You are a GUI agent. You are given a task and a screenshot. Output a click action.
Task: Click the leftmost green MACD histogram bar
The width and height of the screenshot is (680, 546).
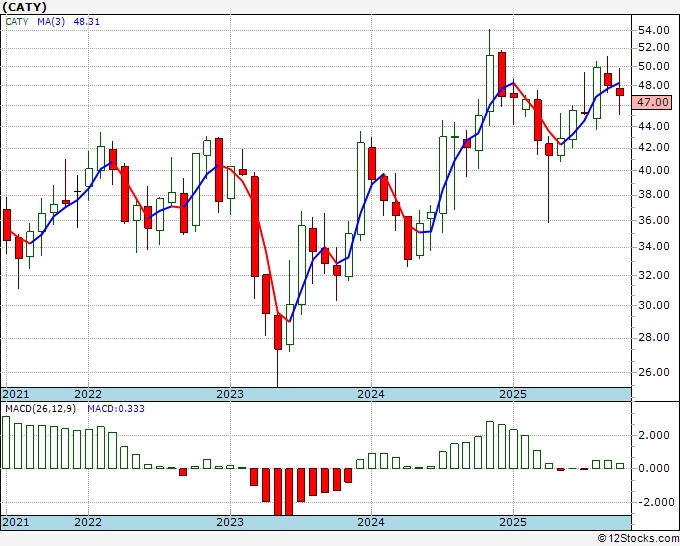[x=6, y=442]
